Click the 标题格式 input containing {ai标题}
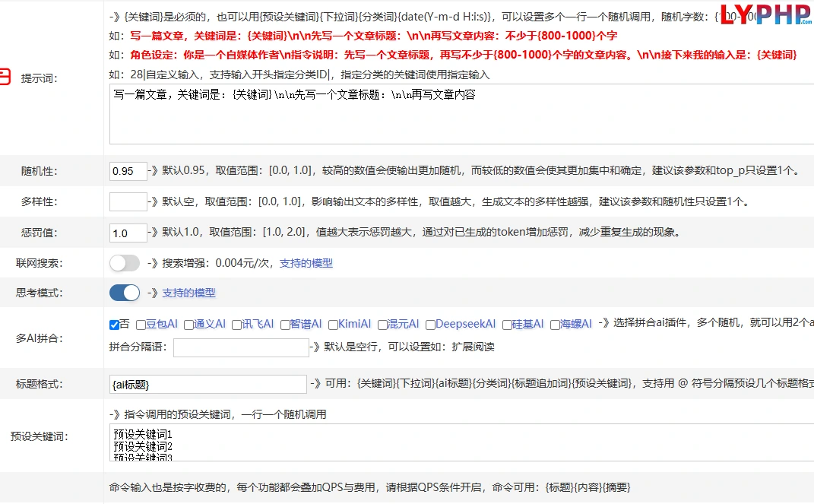This screenshot has height=504, width=814. tap(208, 384)
